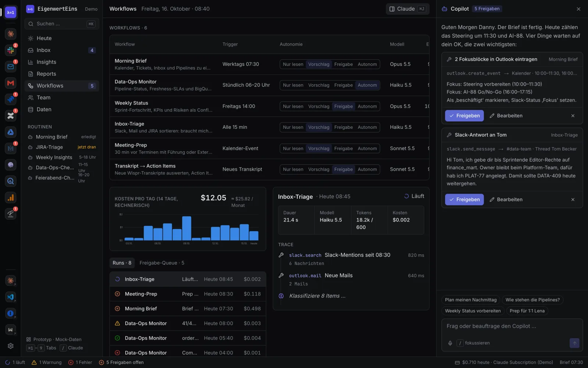Set Weekly Status autonomy to Autonom

[x=367, y=107]
